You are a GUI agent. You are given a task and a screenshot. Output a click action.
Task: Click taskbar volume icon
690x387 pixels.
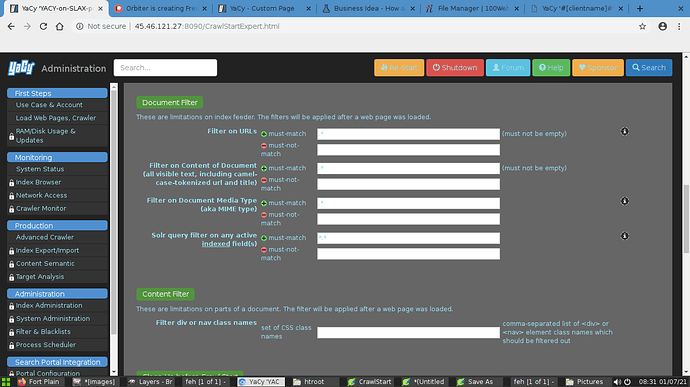(x=617, y=382)
